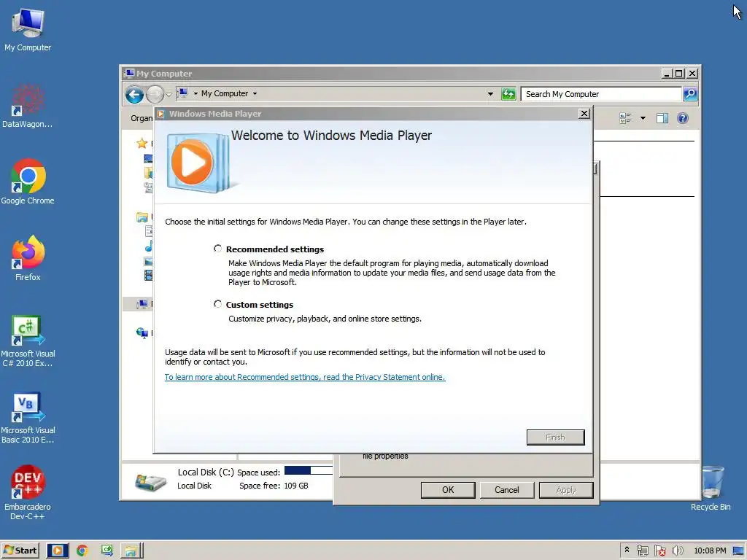Click the Chrome icon in the taskbar
This screenshot has height=560, width=747.
[82, 551]
